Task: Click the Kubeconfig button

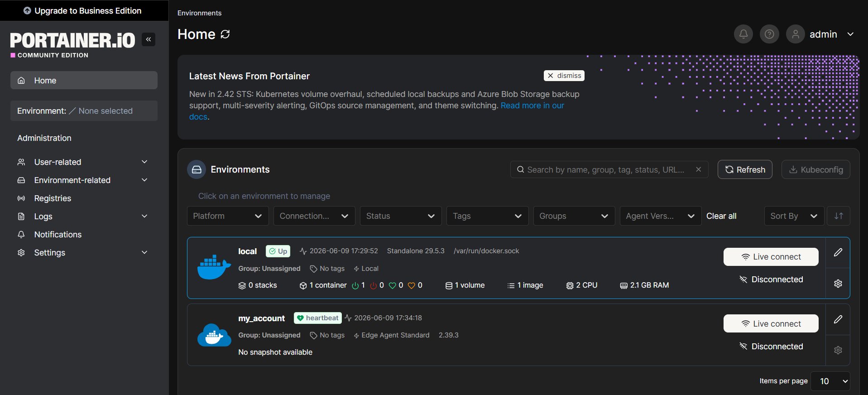Action: [815, 169]
